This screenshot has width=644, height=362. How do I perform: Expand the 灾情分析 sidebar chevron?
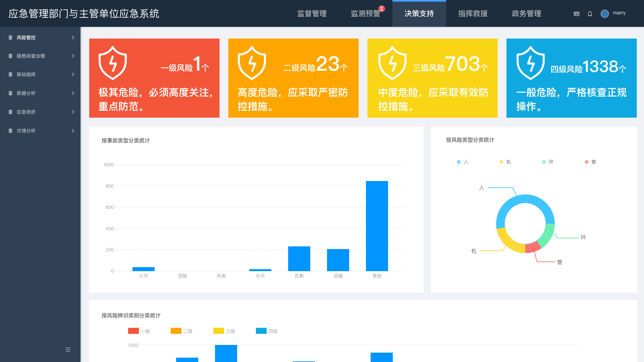(x=73, y=131)
